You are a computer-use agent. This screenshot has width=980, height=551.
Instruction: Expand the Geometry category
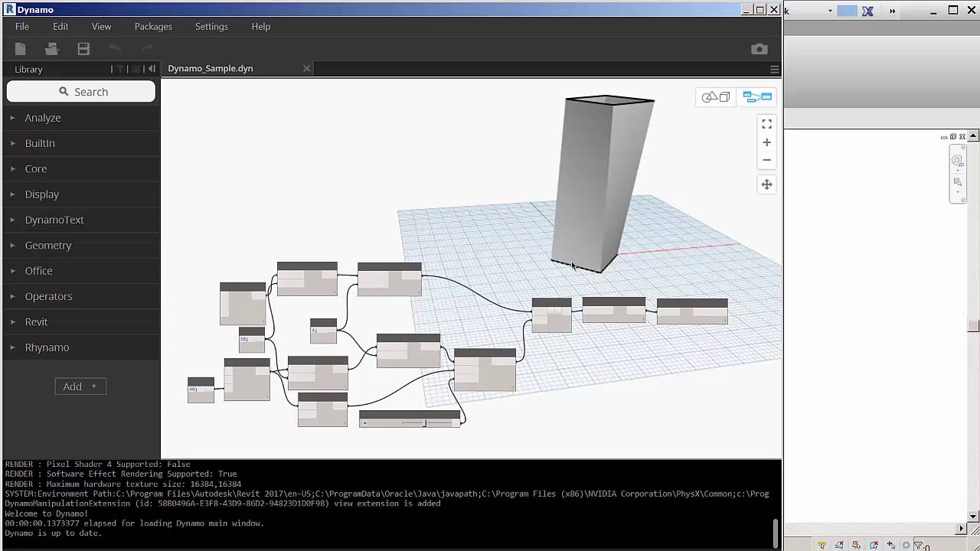tap(48, 245)
